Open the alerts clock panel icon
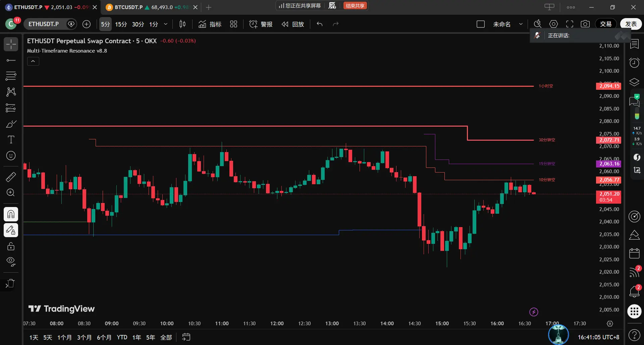This screenshot has height=345, width=644. coord(634,63)
